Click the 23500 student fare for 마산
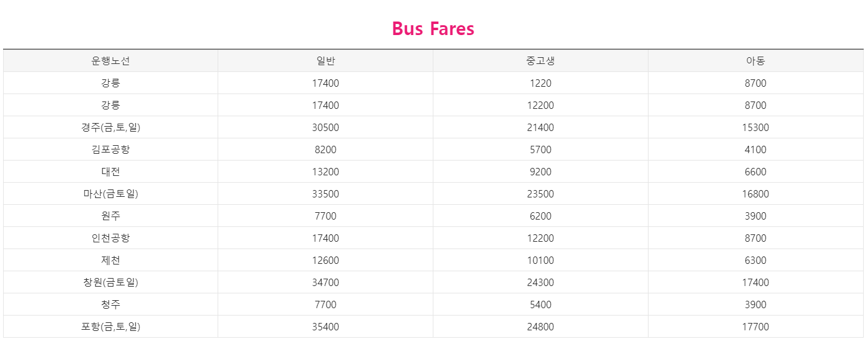 point(540,194)
